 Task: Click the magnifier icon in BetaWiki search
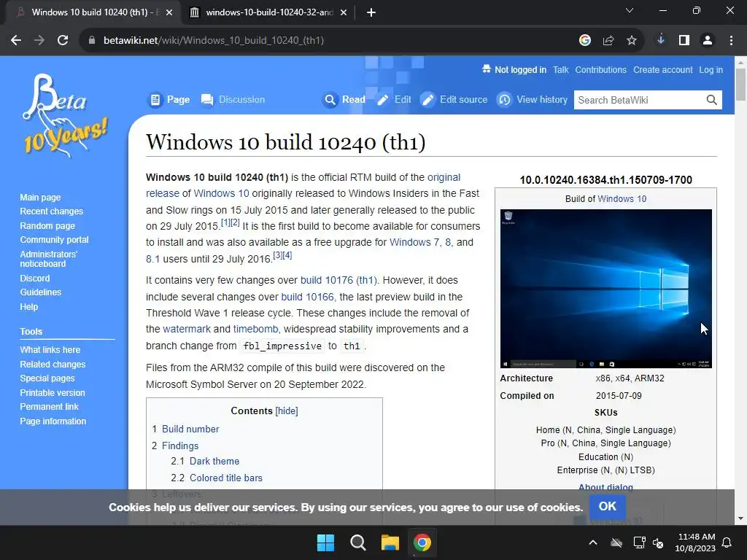(712, 100)
